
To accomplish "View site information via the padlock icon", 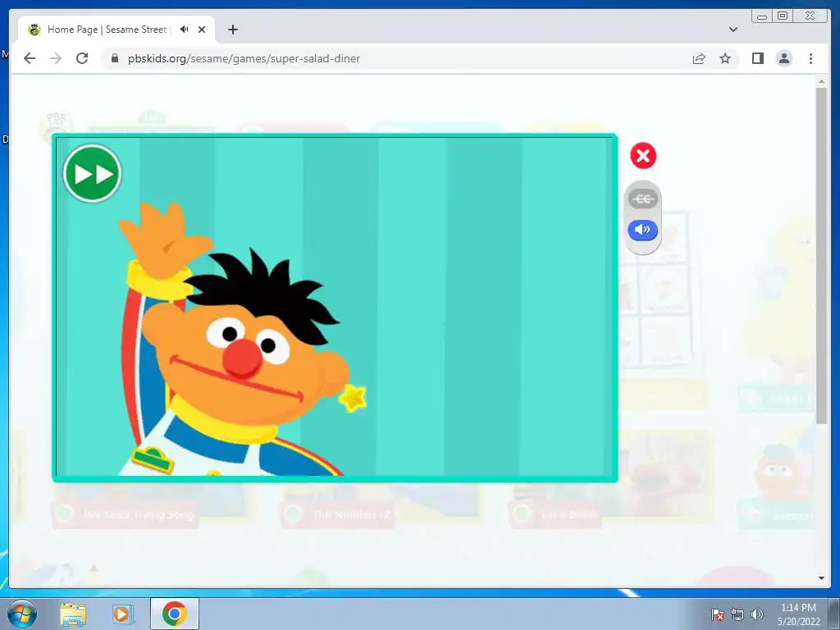I will [115, 58].
